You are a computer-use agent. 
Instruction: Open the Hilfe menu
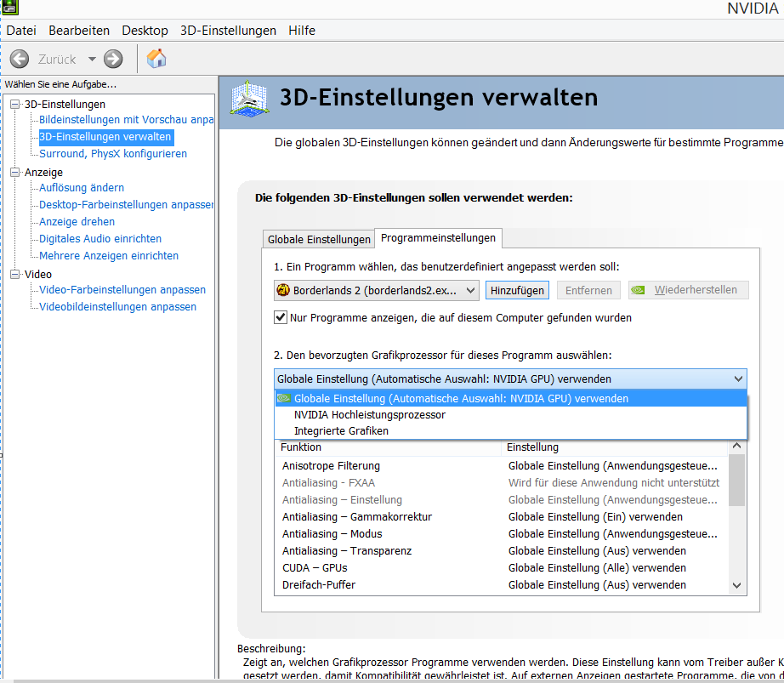pyautogui.click(x=302, y=31)
